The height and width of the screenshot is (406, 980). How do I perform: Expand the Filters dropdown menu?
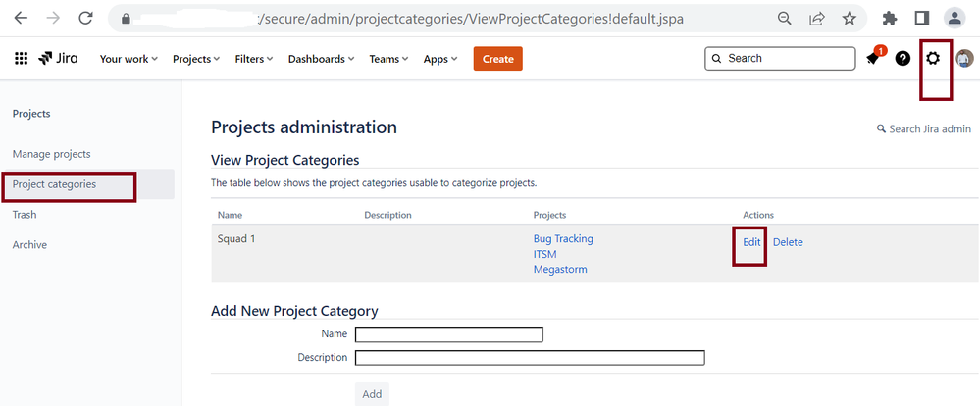pyautogui.click(x=254, y=59)
